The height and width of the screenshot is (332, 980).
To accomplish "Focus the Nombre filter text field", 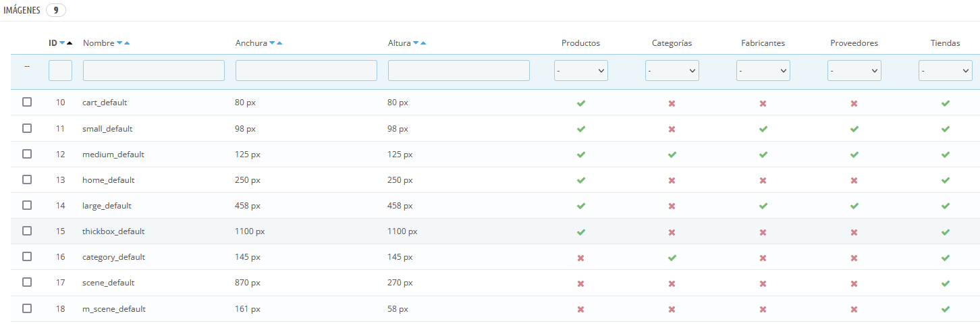I will [x=153, y=70].
